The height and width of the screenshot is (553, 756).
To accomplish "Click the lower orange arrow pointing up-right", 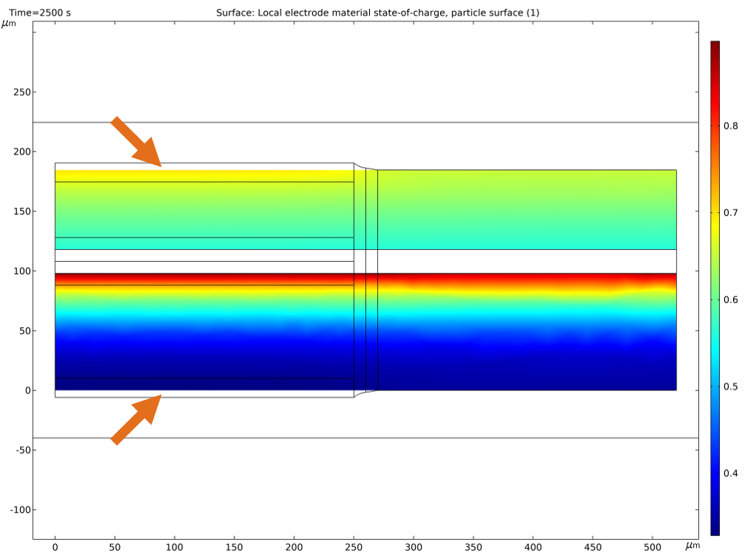I will pyautogui.click(x=136, y=419).
